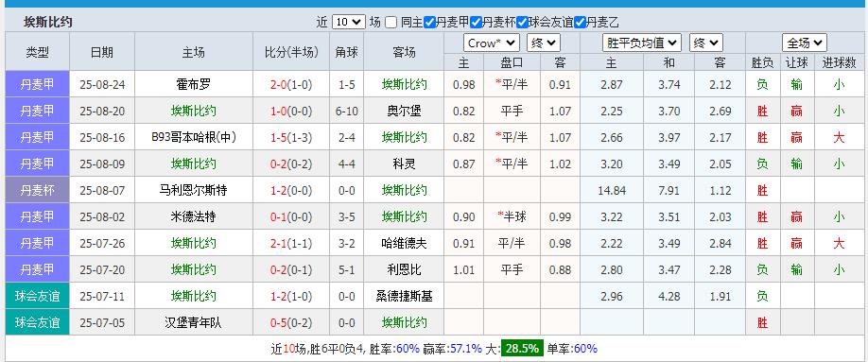The image size is (868, 362).
Task: Uncheck the 球会友谊 filter checkbox
Action: [522, 22]
